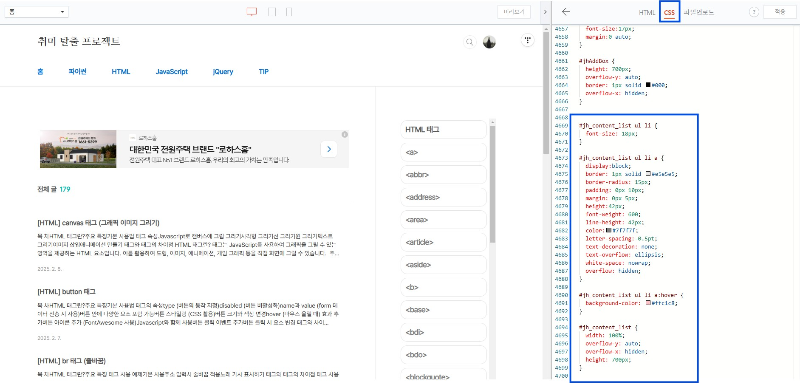Switch preview to tablet device icon

click(272, 12)
